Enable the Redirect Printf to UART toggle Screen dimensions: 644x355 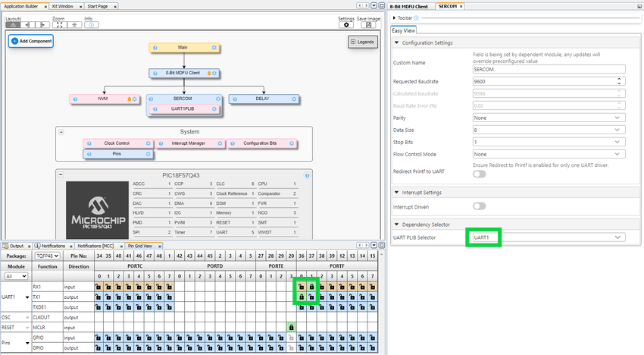480,174
